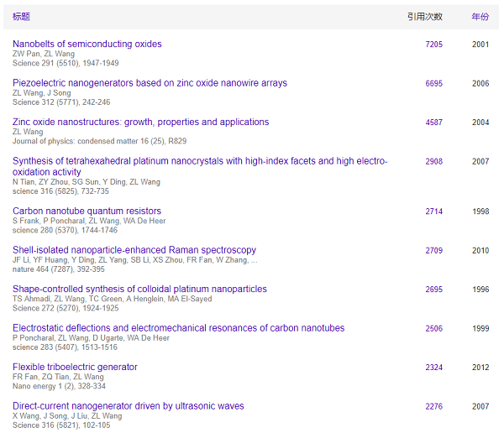The image size is (504, 433).
Task: Open 'Shape-controlled synthesis of colloidal platinum' article
Action: 139,289
